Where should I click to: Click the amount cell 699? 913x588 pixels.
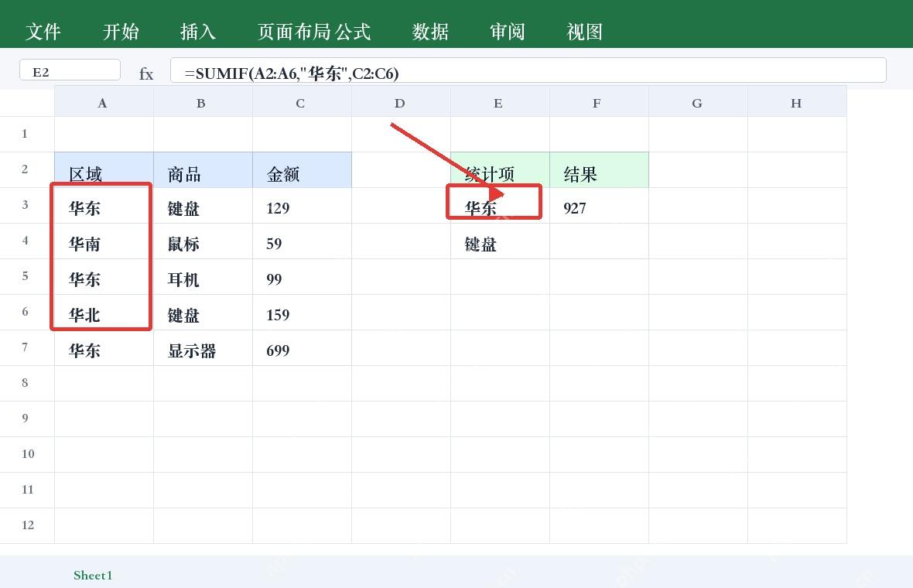[303, 348]
